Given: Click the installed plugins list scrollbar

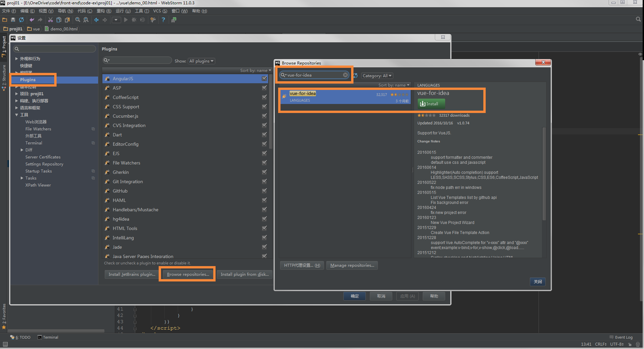Looking at the screenshot, I should 271,112.
